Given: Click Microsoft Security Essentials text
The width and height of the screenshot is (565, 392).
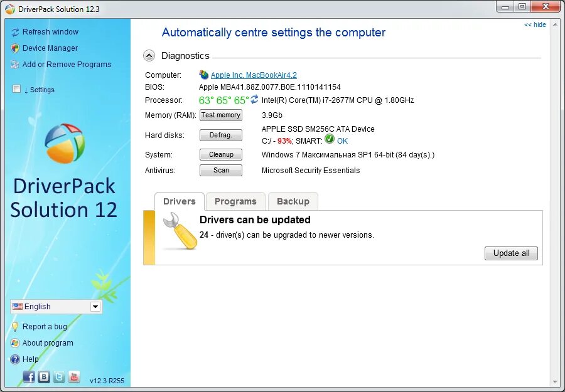Looking at the screenshot, I should 311,171.
